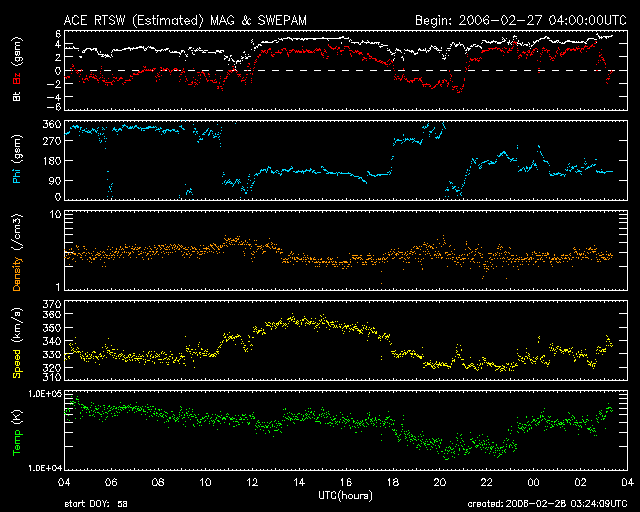The image size is (640, 512).
Task: Click the yellow 'Speed (km/s)' axis label
Action: click(17, 343)
